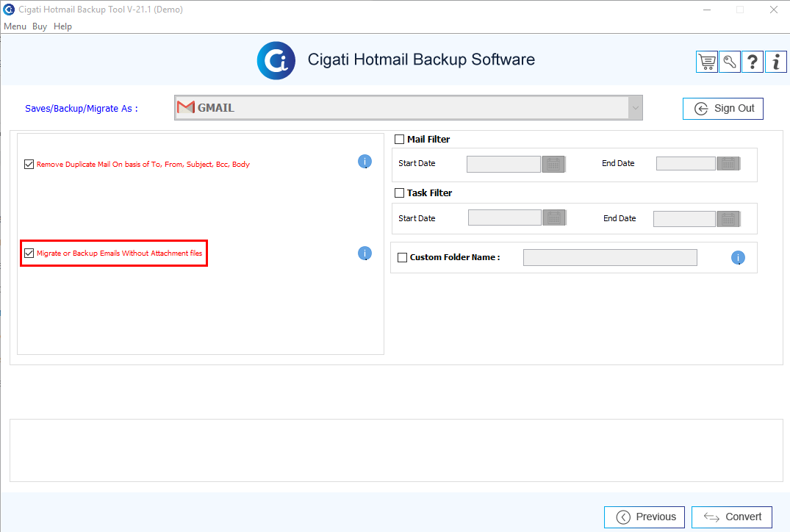The height and width of the screenshot is (532, 790).
Task: Enable the Mail Filter checkbox
Action: pos(400,139)
